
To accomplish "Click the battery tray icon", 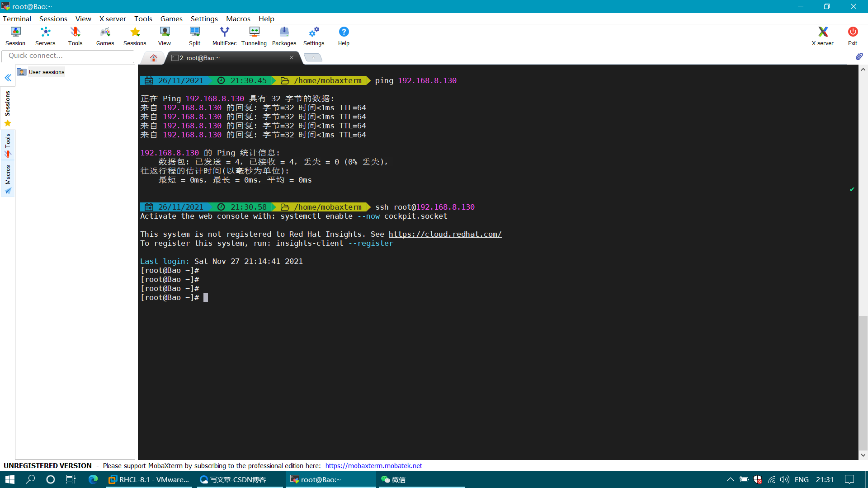I will pos(744,479).
